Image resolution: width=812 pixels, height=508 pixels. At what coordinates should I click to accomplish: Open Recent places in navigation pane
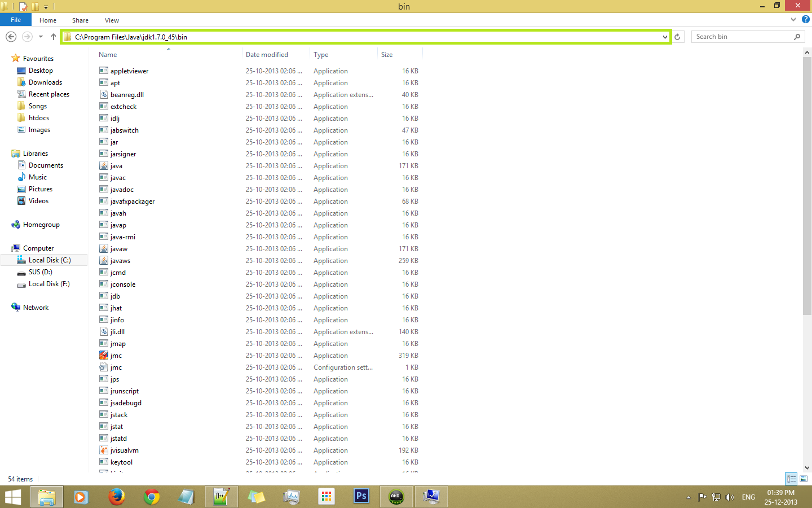[49, 94]
